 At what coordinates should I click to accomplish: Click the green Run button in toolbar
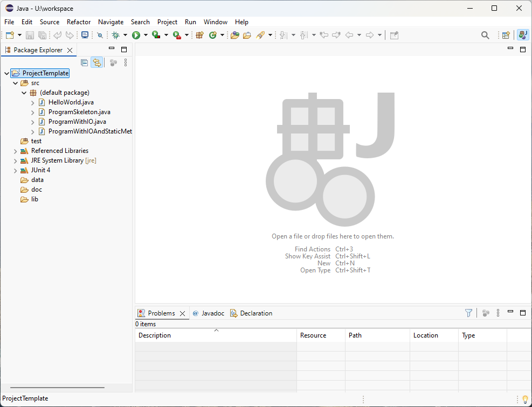(136, 35)
